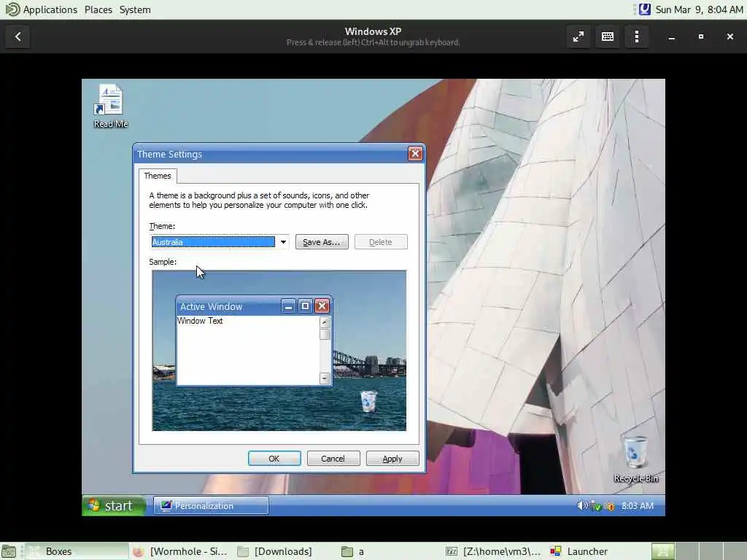Click the greyed Delete button
747x560 pixels.
pyautogui.click(x=381, y=242)
